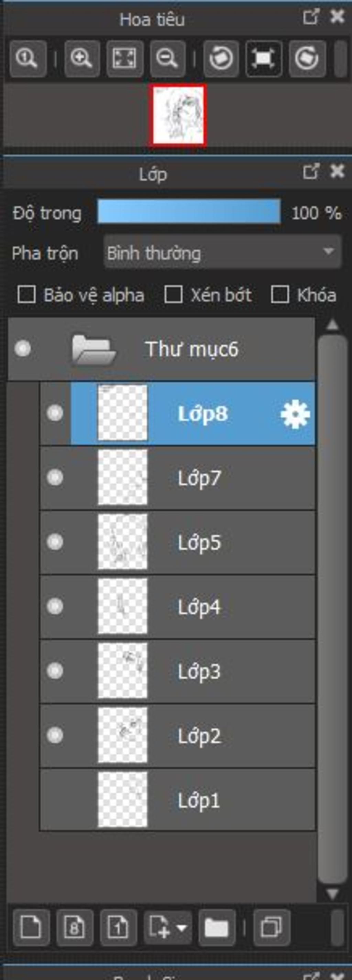Hide layer Lớp5 via visibility dot

(x=55, y=542)
